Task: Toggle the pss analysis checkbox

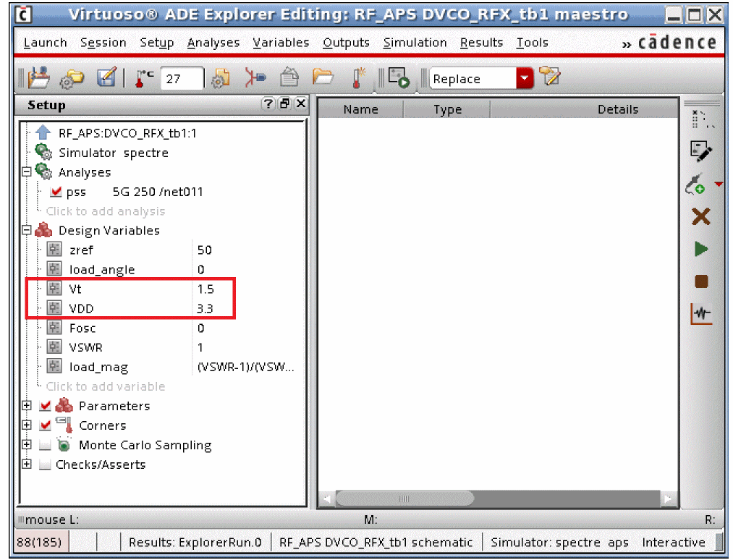Action: point(56,192)
